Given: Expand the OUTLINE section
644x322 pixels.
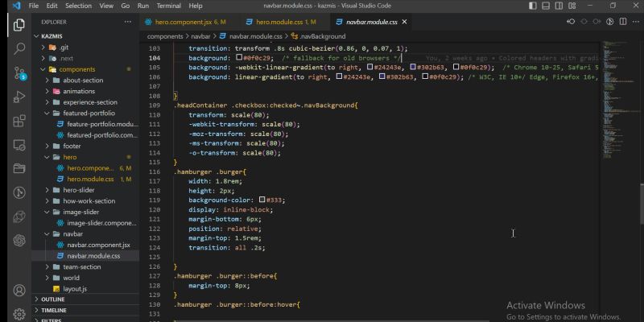Looking at the screenshot, I should 85,299.
